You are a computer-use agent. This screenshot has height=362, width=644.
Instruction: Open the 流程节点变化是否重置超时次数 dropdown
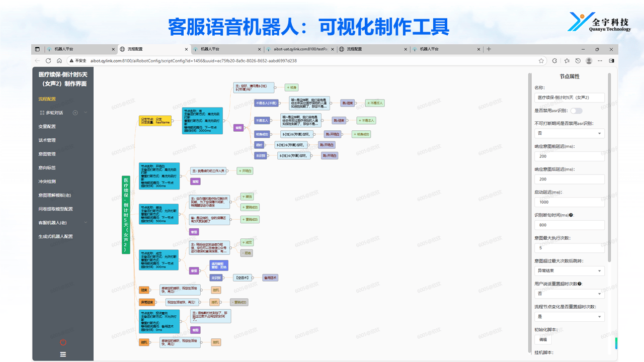click(569, 317)
